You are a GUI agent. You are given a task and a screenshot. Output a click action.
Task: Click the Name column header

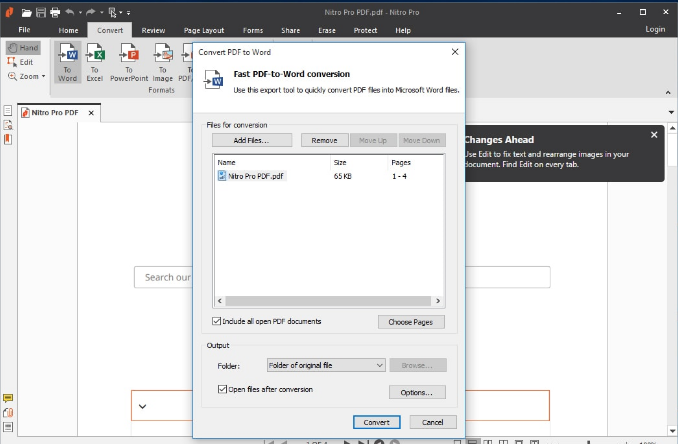coord(272,163)
